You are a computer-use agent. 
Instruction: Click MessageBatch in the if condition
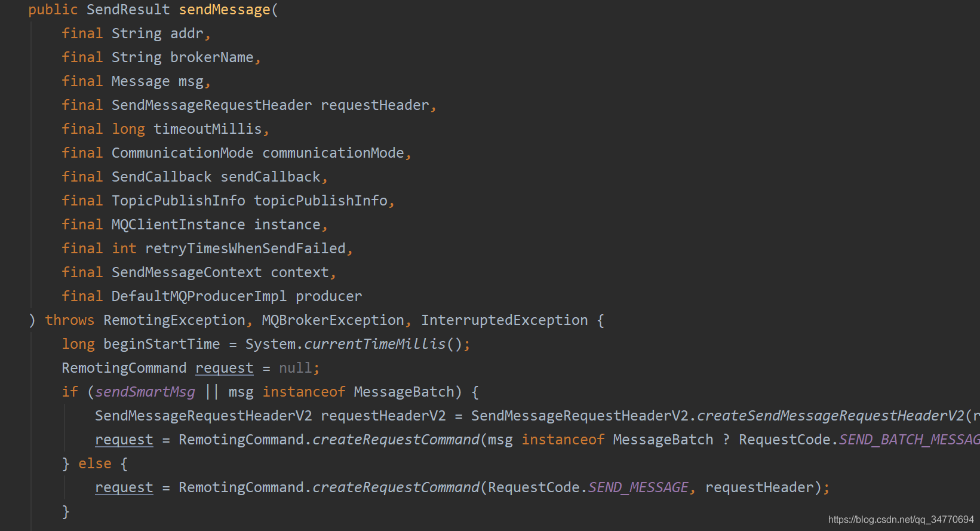[404, 392]
